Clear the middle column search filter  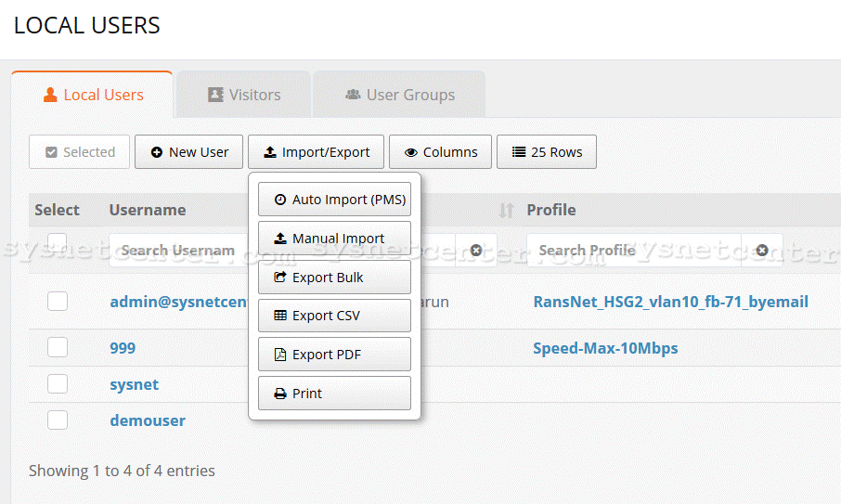coord(476,251)
